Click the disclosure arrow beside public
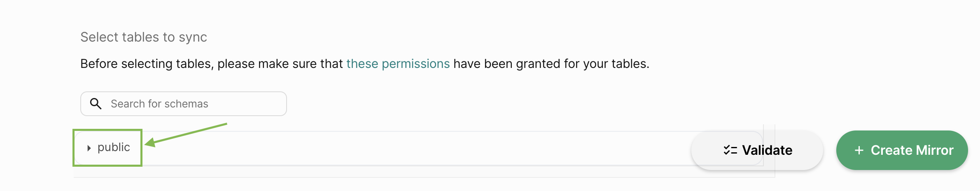The image size is (980, 191). pos(89,148)
